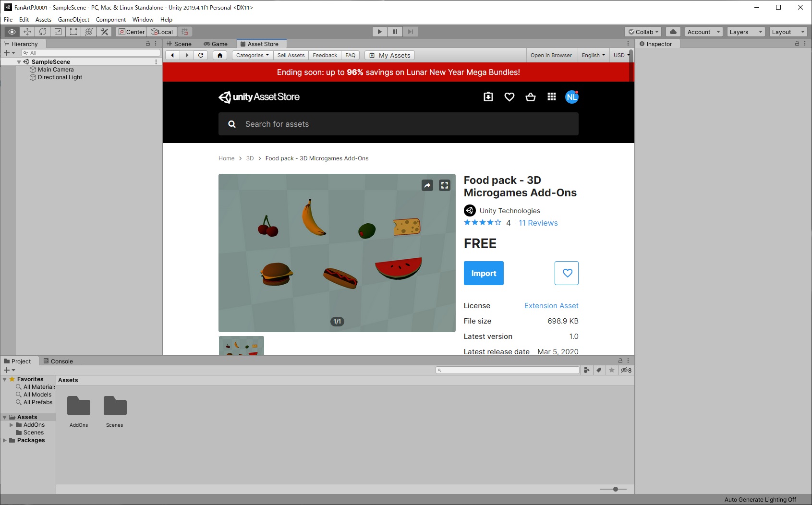Expand the AddOns folder in tree
The width and height of the screenshot is (812, 505).
click(12, 425)
